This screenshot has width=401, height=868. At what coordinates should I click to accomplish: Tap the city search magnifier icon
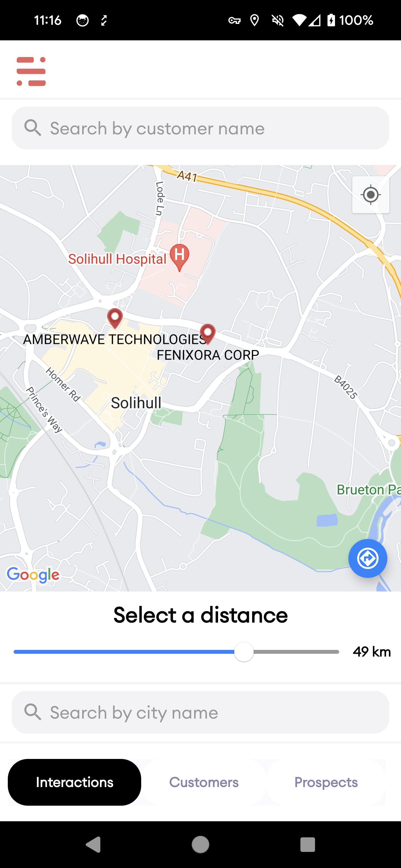[33, 712]
